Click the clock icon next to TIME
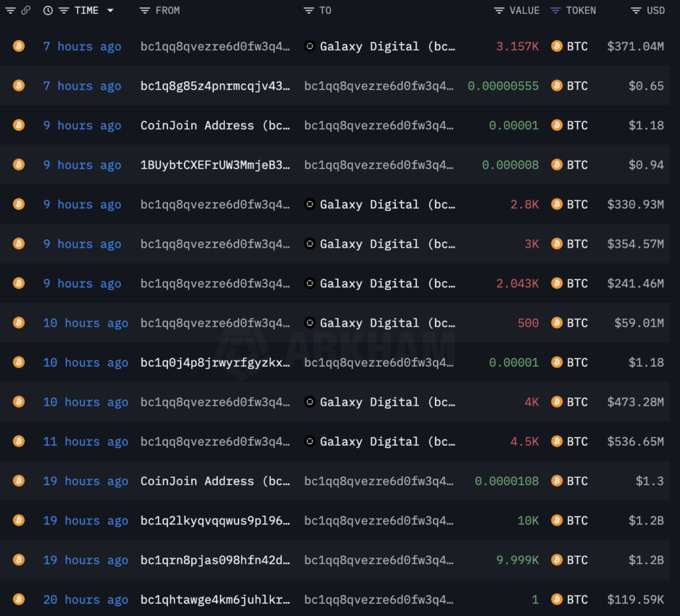Image resolution: width=680 pixels, height=616 pixels. (47, 10)
